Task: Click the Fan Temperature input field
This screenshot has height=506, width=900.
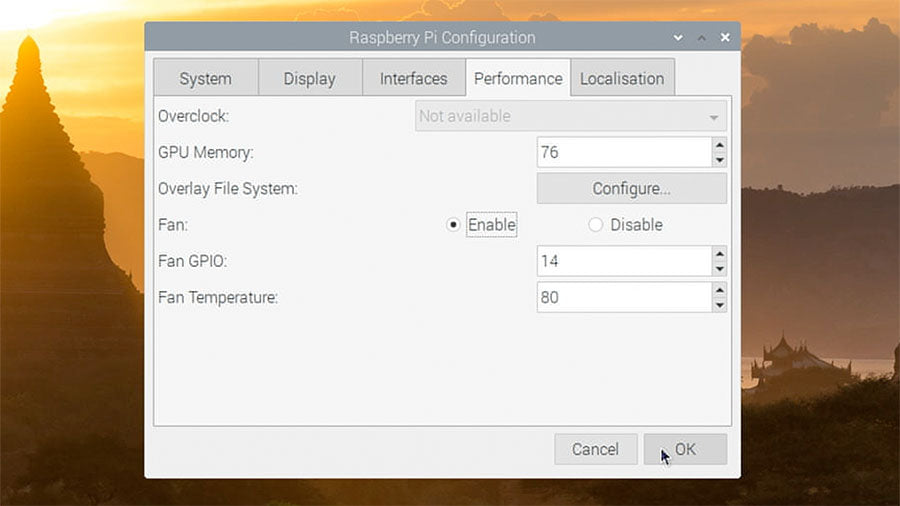Action: click(x=624, y=297)
